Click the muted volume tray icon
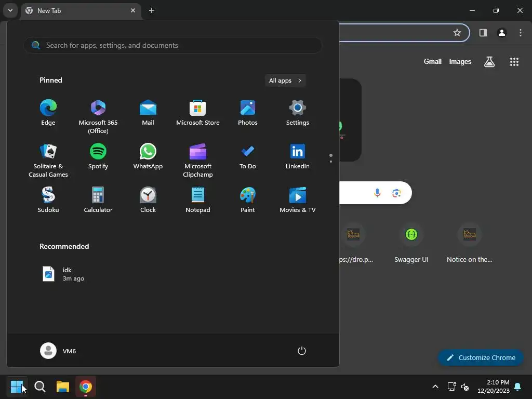The height and width of the screenshot is (399, 532). click(x=465, y=387)
